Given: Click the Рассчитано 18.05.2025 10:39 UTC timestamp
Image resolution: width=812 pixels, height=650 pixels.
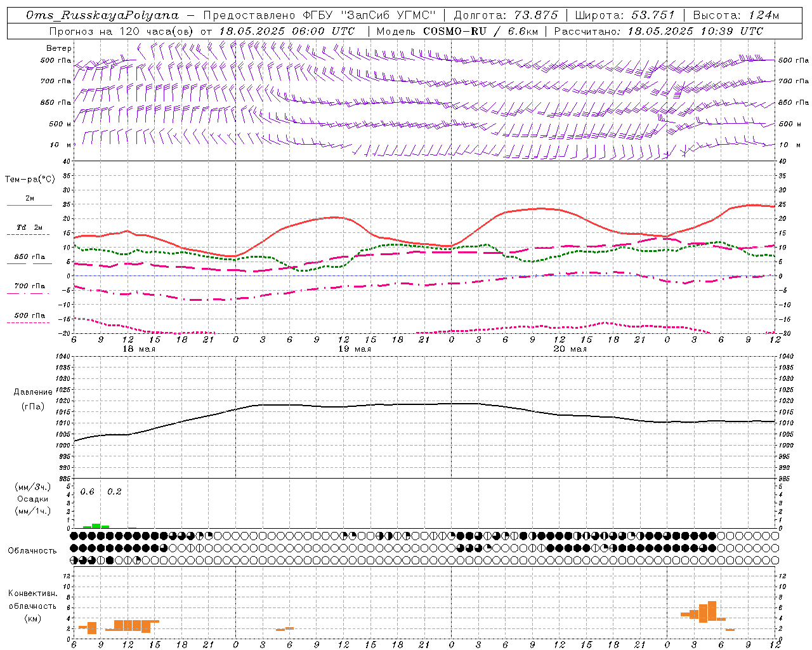Looking at the screenshot, I should pos(658,31).
